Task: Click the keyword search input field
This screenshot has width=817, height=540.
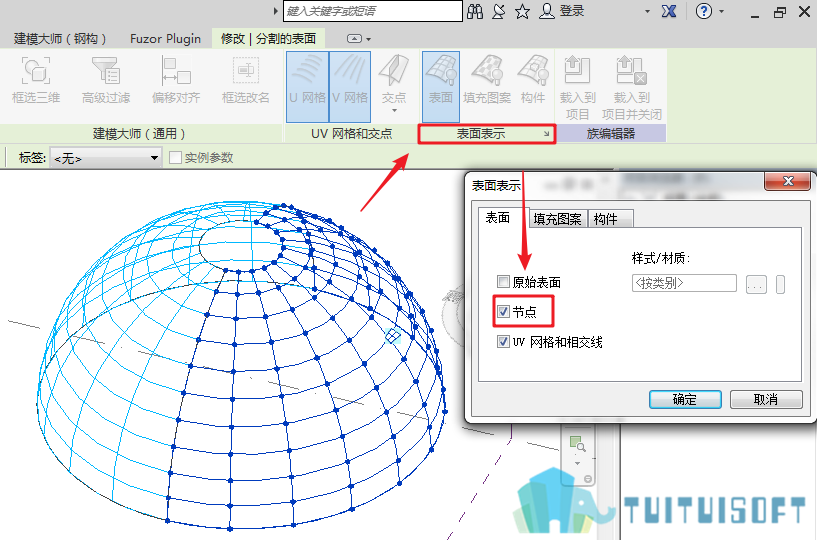Action: 373,11
